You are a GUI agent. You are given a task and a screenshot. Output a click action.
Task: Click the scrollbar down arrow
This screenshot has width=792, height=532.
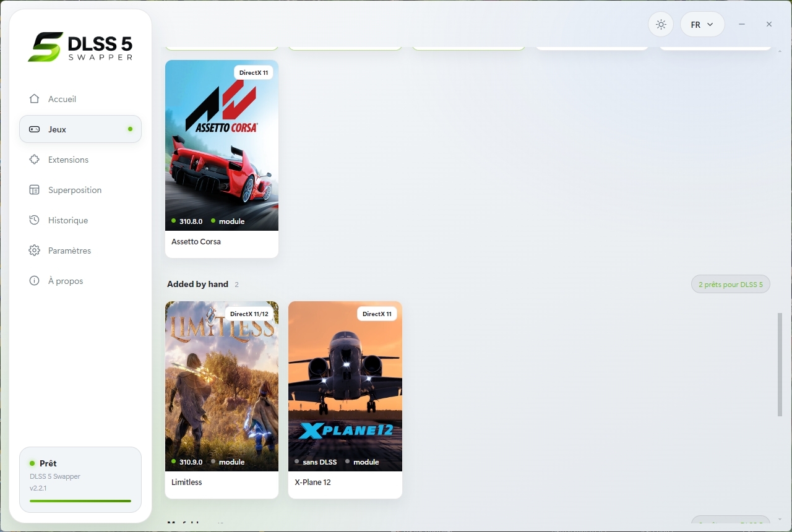(780, 519)
